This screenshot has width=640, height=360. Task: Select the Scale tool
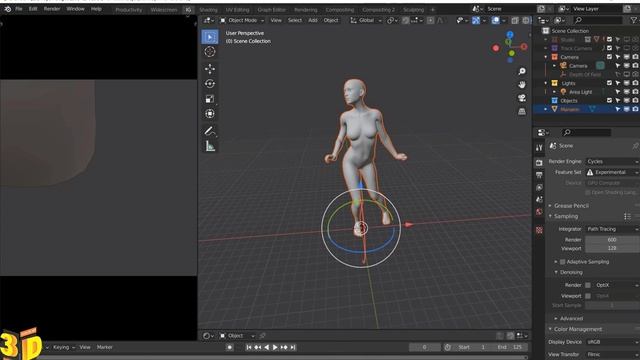click(x=210, y=99)
